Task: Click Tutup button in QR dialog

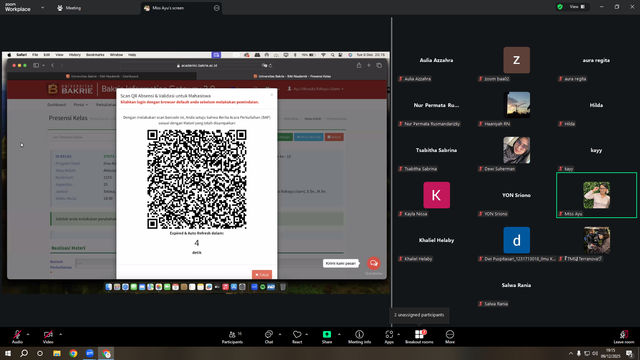Action: 262,275
